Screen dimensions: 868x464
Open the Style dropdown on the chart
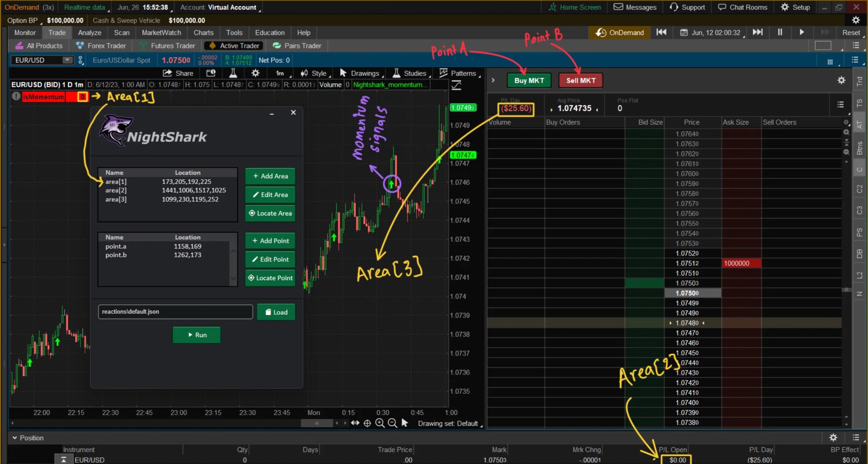pos(314,73)
